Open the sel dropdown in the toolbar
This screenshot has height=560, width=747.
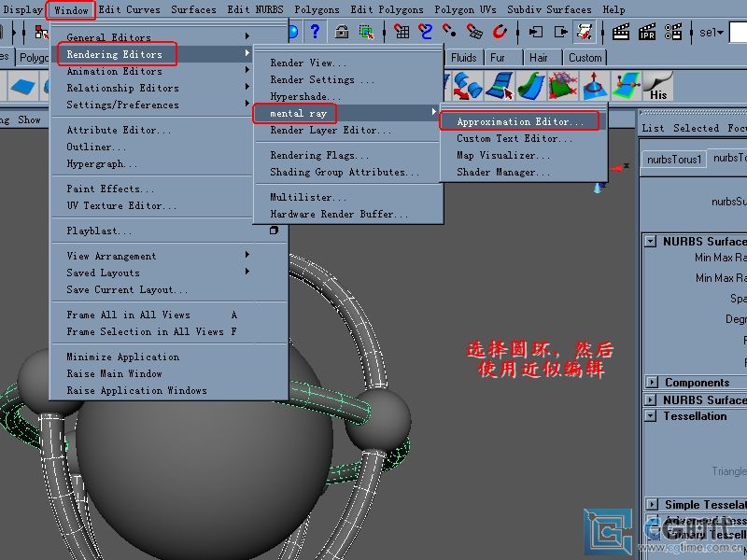(712, 33)
